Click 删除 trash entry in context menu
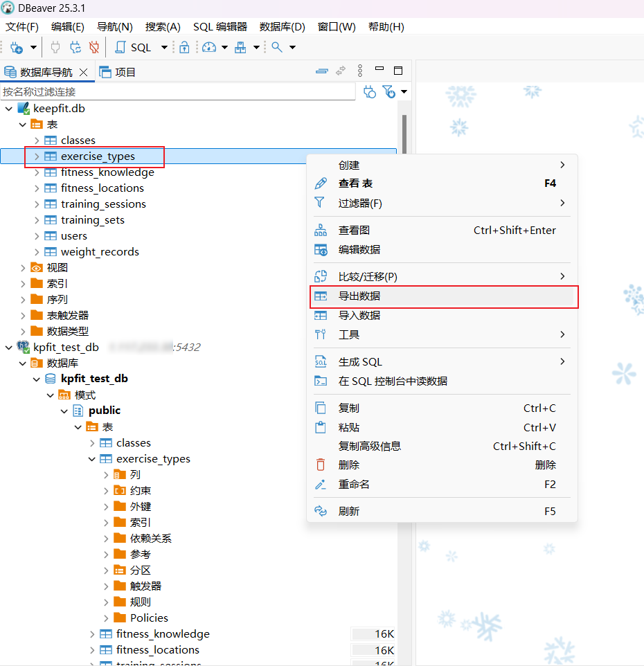644x666 pixels. click(442, 465)
